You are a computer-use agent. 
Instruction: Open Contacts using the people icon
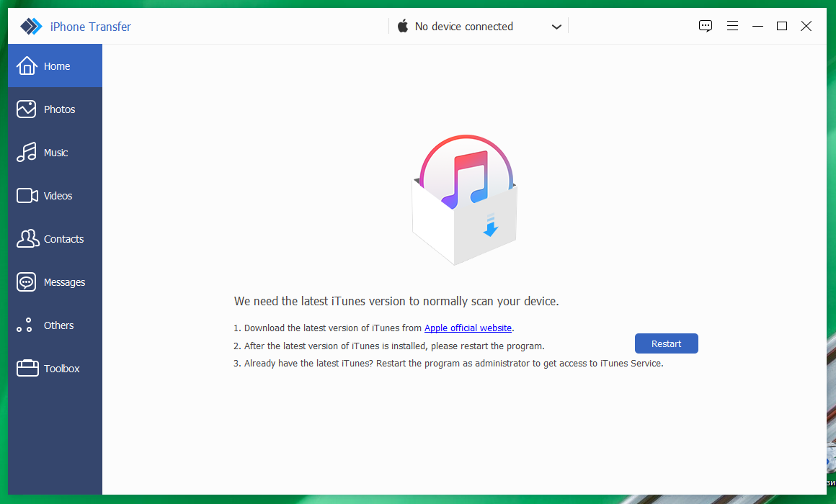coord(27,239)
